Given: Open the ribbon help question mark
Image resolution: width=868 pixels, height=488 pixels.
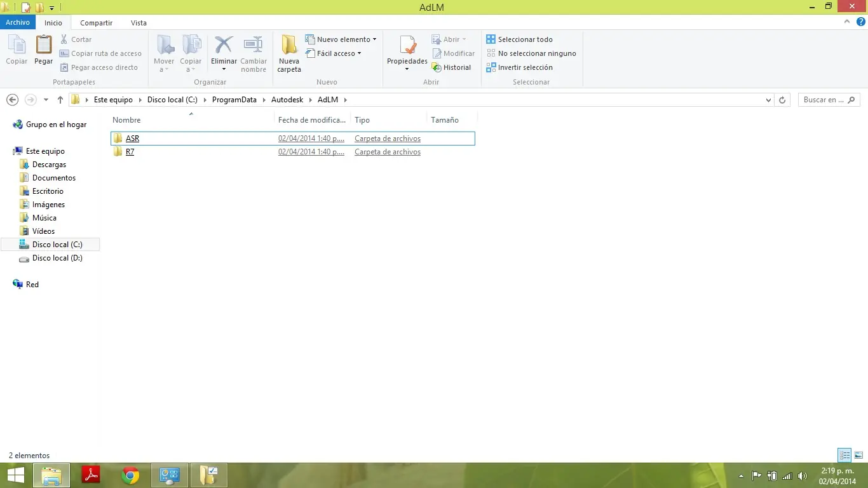Looking at the screenshot, I should pyautogui.click(x=860, y=22).
